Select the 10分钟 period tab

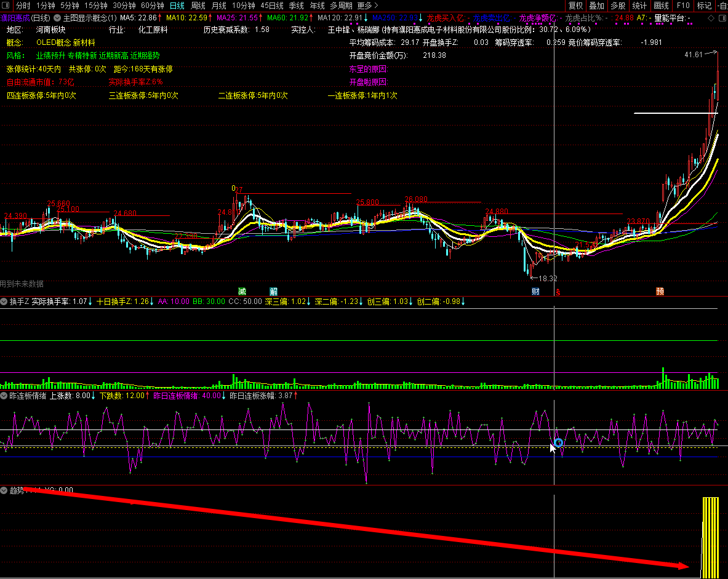point(243,6)
